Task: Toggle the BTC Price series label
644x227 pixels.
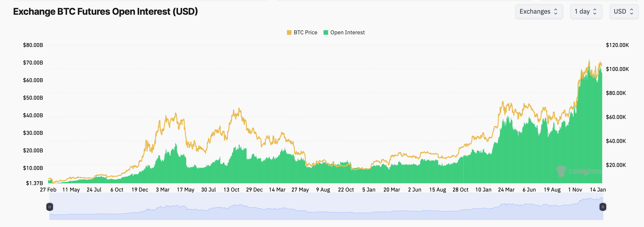Action: 305,32
